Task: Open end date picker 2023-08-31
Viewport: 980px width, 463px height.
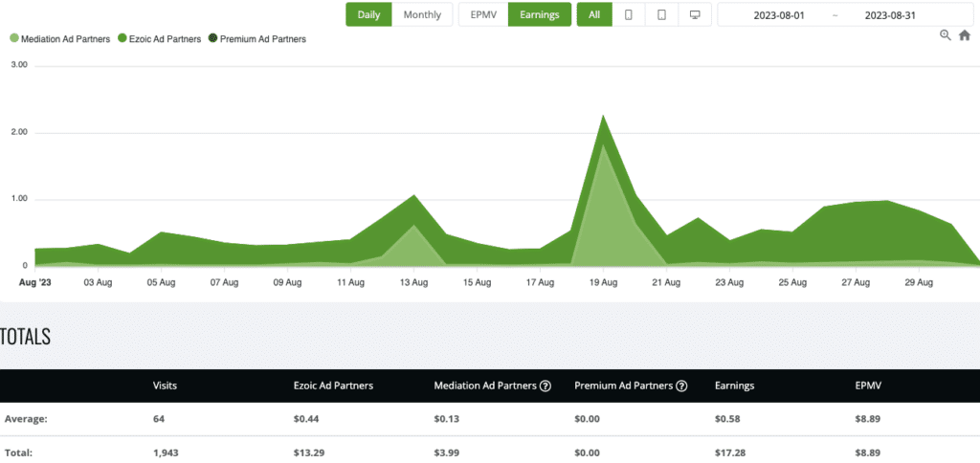Action: (x=891, y=15)
